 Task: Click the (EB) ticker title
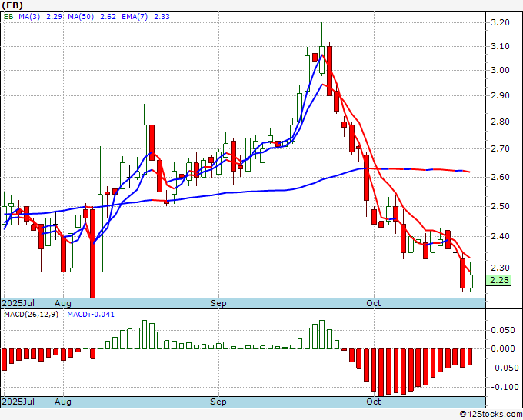[12, 5]
